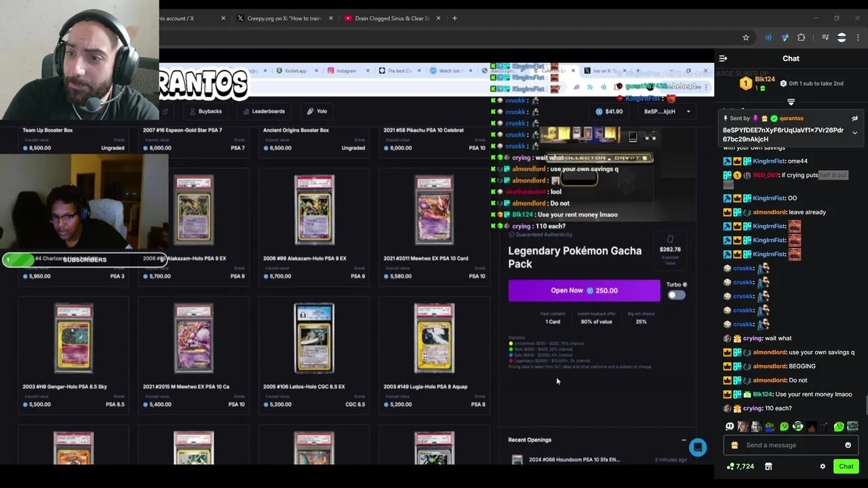This screenshot has width=868, height=488.
Task: Click almondlord's BEGGING chat message
Action: pos(770,366)
